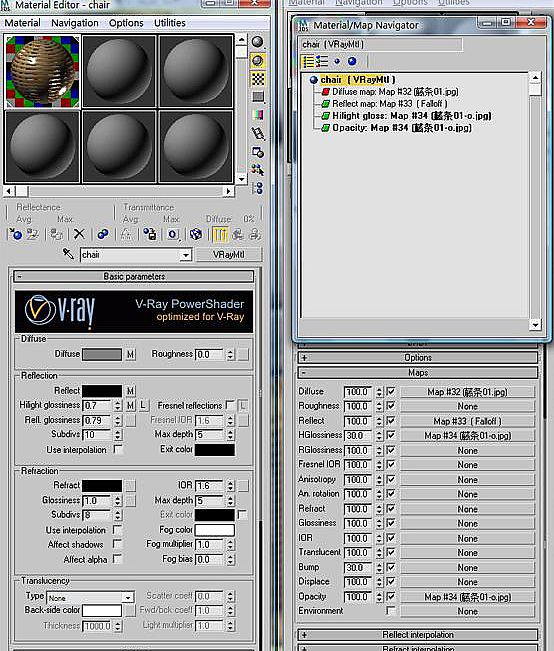Uncheck the Bump map enable checkbox
Image resolution: width=554 pixels, height=651 pixels.
(x=391, y=567)
